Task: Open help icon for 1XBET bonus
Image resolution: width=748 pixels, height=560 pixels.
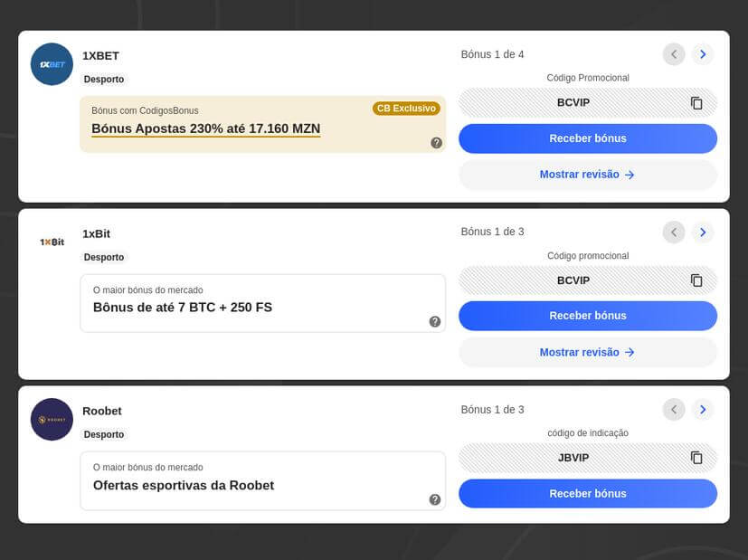Action: (x=436, y=143)
